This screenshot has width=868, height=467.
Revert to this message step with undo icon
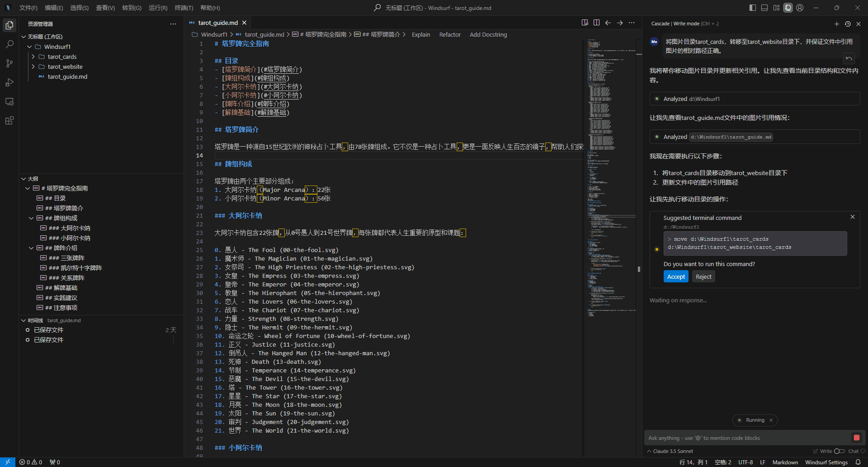coord(849,58)
